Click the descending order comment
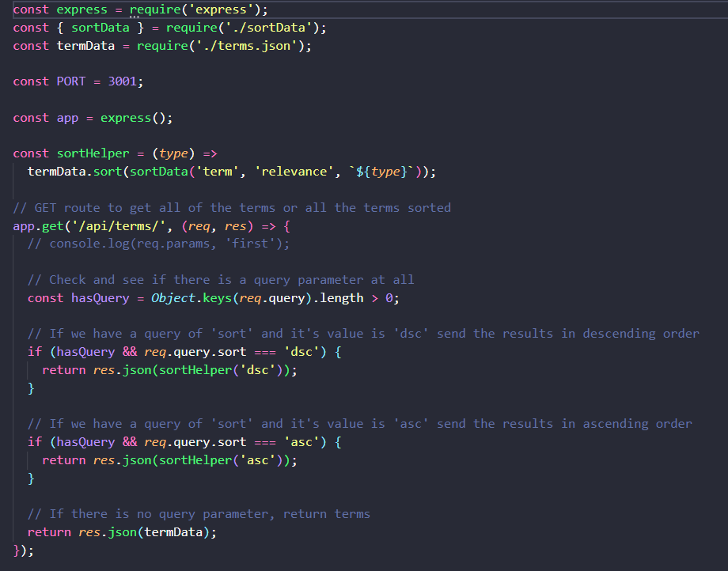 [363, 334]
